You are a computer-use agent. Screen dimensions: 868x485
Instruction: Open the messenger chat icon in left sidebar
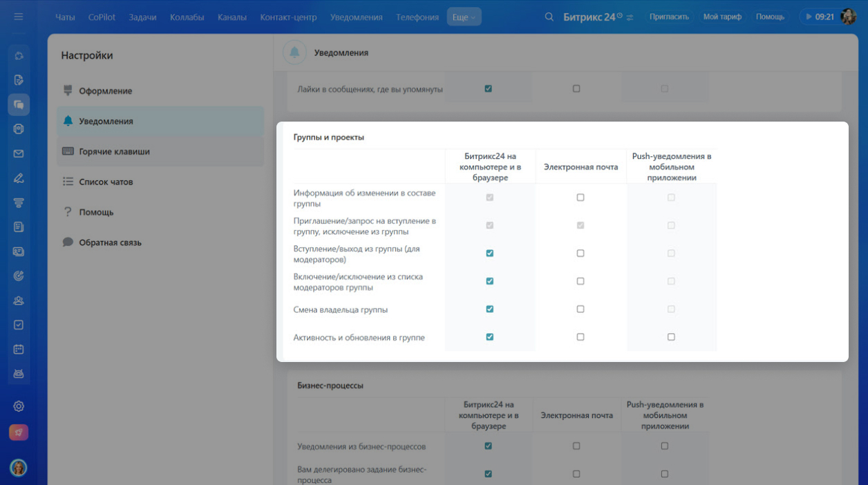pyautogui.click(x=19, y=104)
